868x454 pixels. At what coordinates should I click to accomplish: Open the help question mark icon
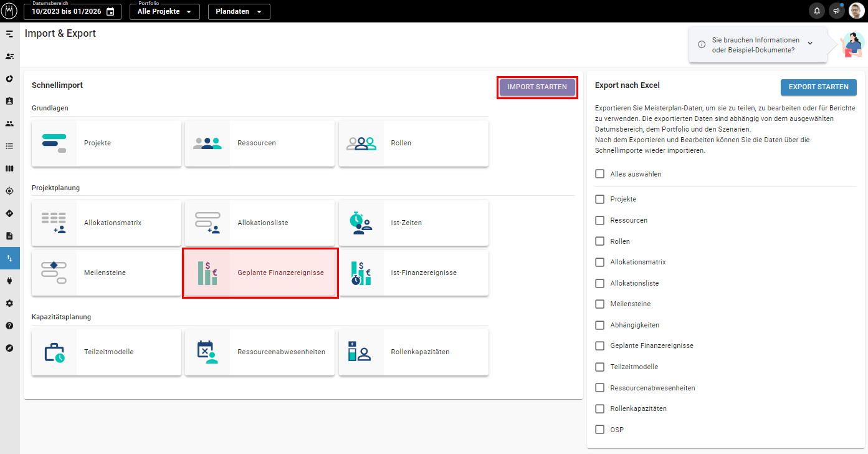point(9,326)
